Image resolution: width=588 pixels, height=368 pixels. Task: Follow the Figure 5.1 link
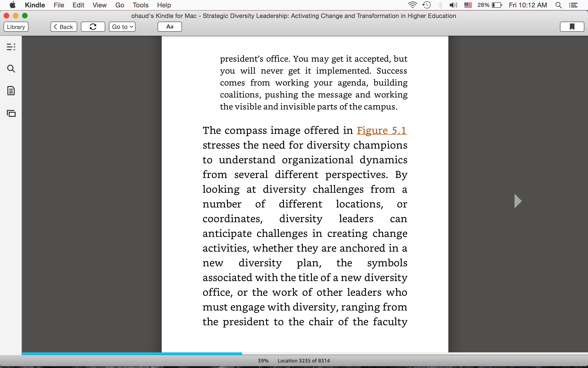coord(382,130)
